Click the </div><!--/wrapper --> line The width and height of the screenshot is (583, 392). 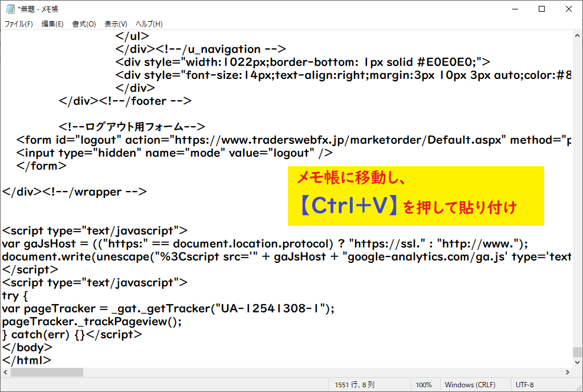click(74, 192)
